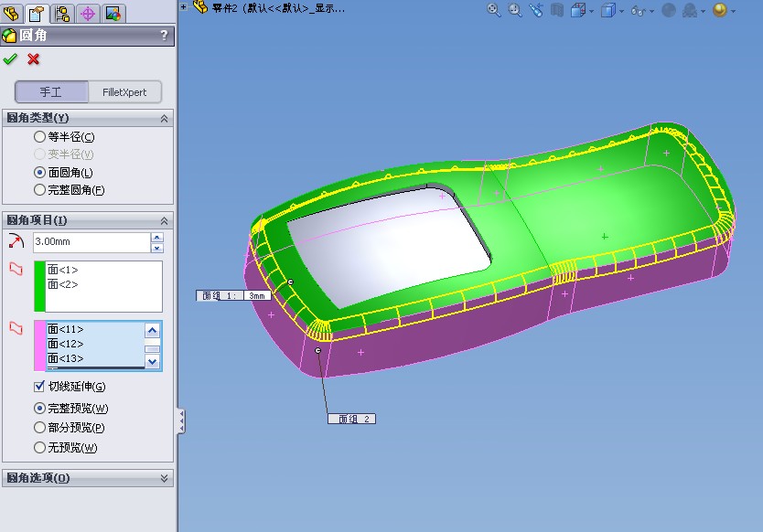Select 面<11> in the second face list
This screenshot has width=763, height=532.
coord(65,329)
